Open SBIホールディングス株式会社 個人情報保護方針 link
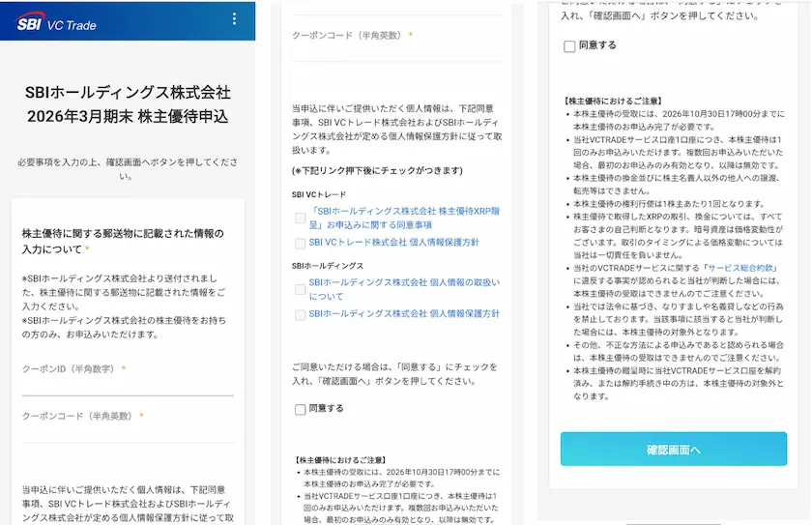 coord(404,313)
